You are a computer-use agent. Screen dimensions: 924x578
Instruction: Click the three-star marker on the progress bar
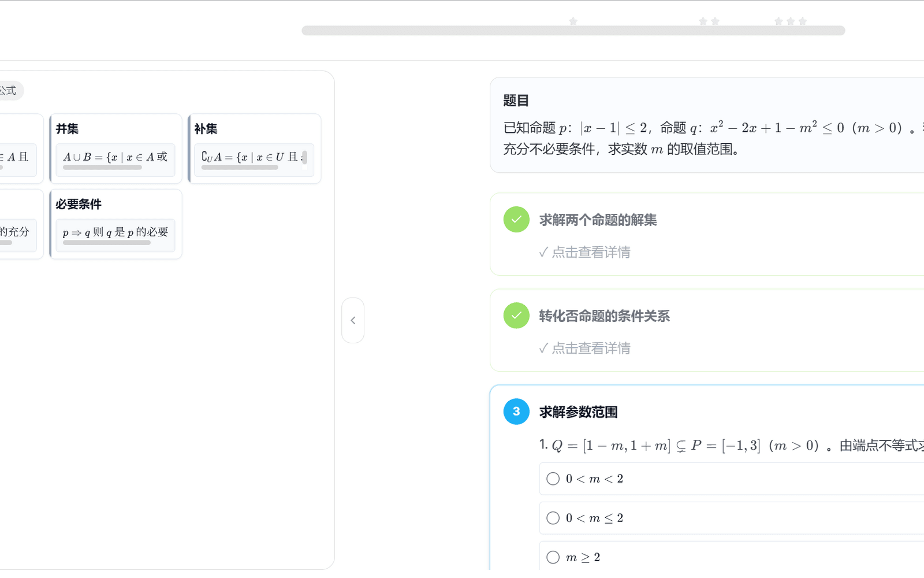790,21
